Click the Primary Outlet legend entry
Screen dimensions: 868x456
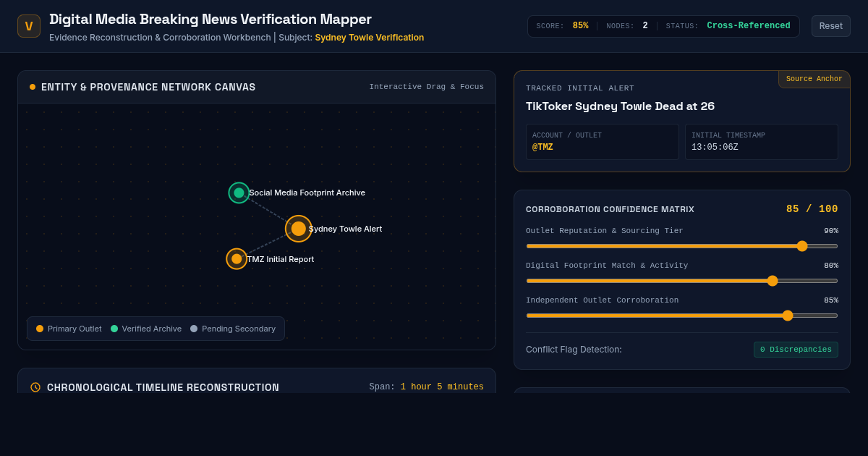point(69,329)
